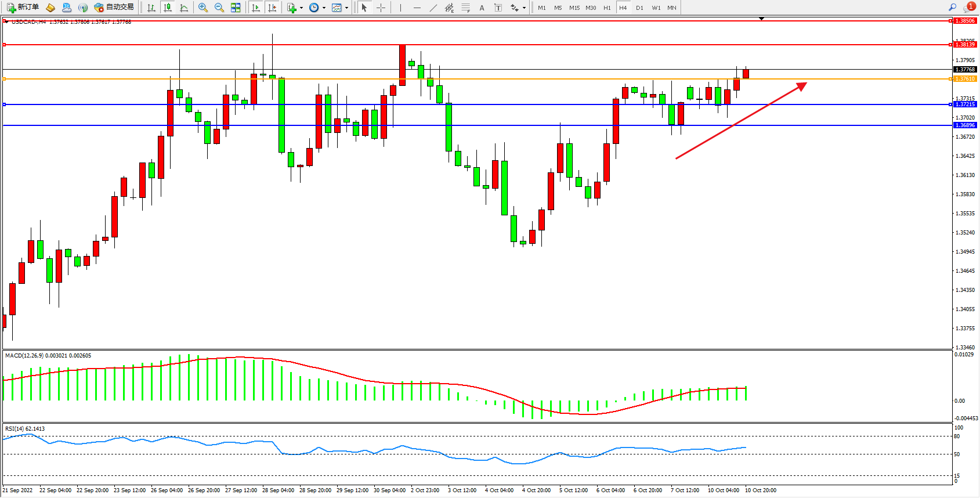Screen dimensions: 980x498
Task: Zoom out of the chart
Action: tap(219, 8)
